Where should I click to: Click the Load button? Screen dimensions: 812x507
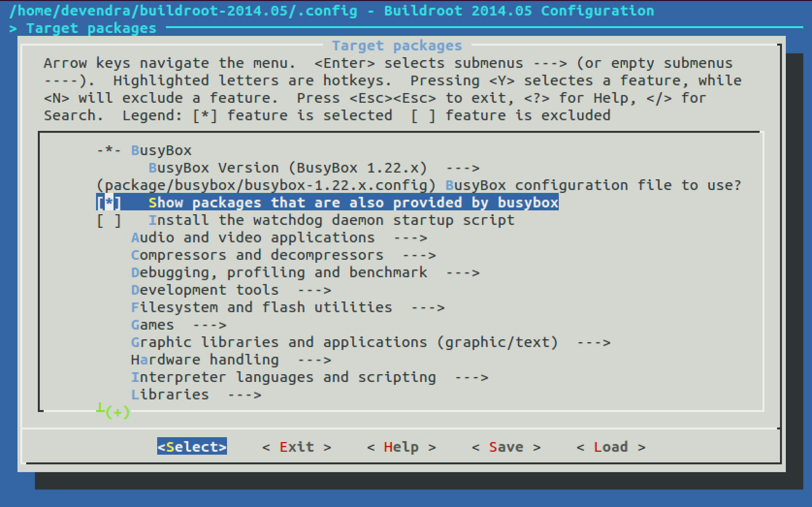coord(611,447)
